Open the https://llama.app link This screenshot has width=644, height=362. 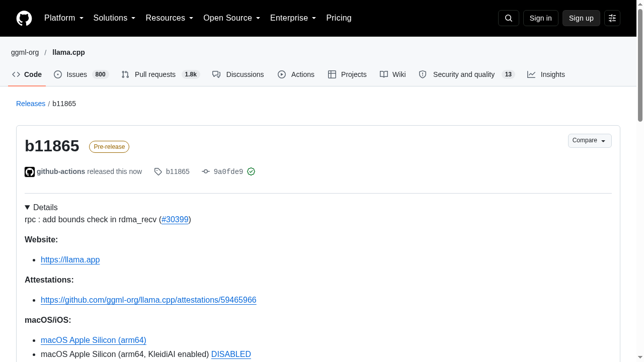[70, 260]
